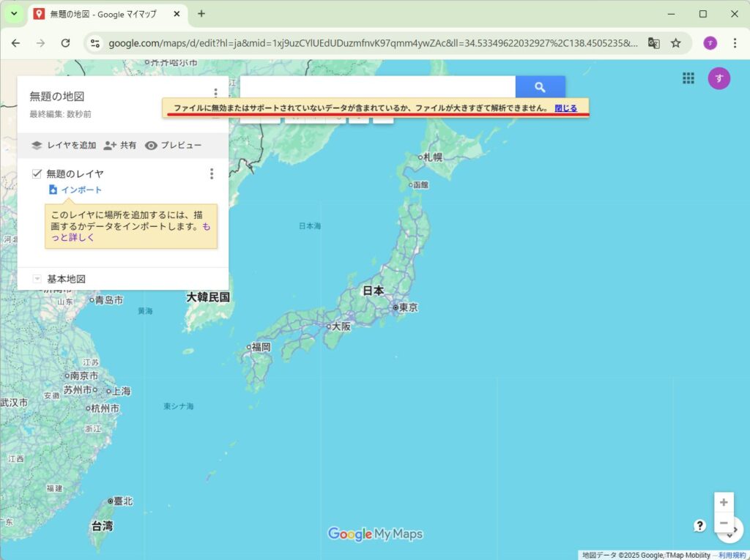Open the purple Google account avatar on the map

pos(719,78)
